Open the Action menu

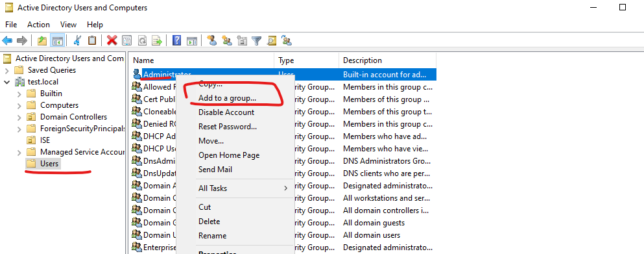pyautogui.click(x=39, y=25)
